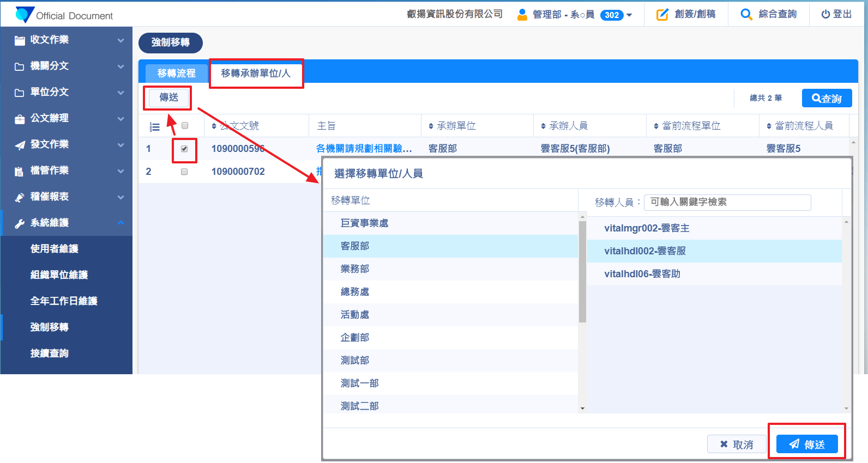Viewport: 868px width, 463px height.
Task: Click the 公文辦理 briefcase icon
Action: point(20,119)
